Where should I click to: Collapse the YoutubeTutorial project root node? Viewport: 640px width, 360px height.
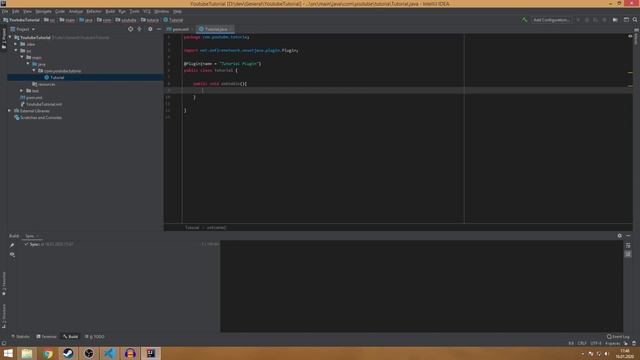click(x=10, y=38)
